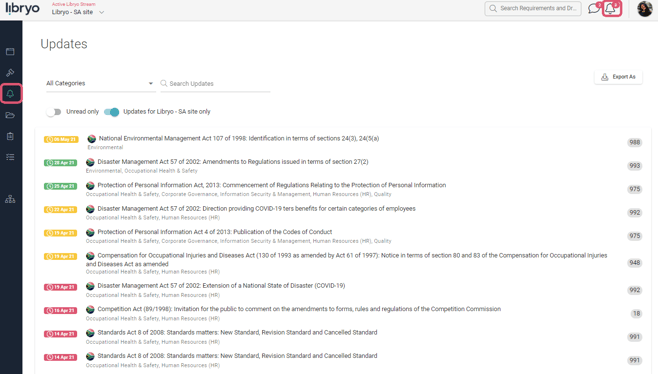Open the chat messages icon

[593, 8]
